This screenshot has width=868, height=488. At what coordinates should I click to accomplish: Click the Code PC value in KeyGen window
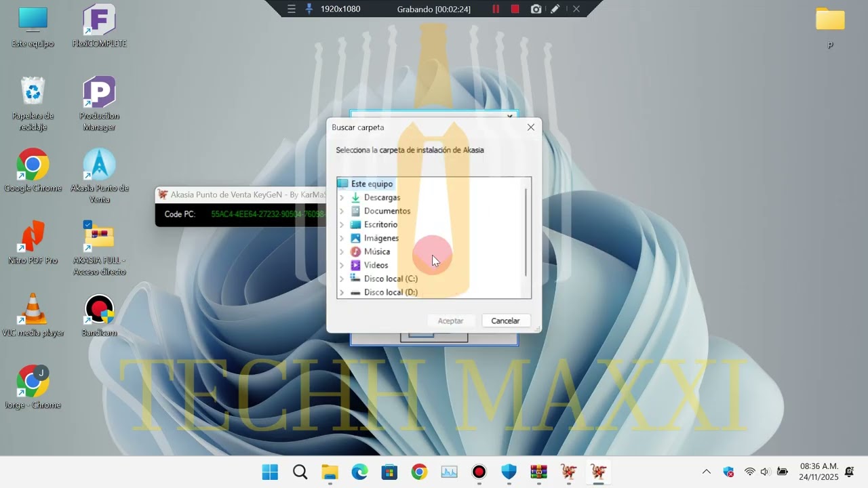268,214
